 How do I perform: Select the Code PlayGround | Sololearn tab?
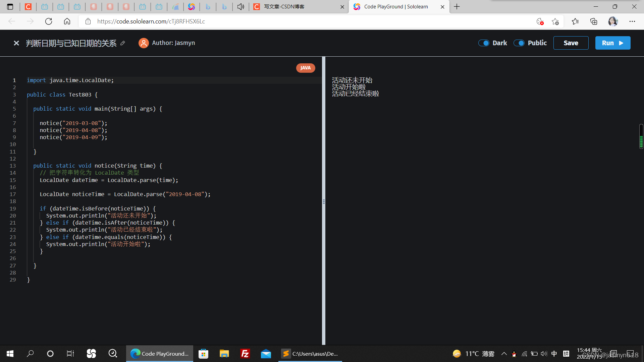tap(399, 7)
